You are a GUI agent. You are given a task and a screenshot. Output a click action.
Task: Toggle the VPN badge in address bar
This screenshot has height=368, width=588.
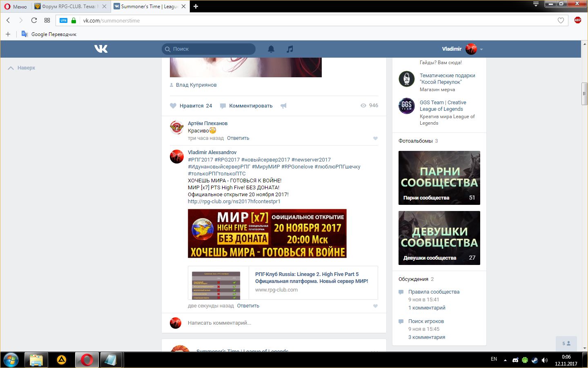point(63,20)
